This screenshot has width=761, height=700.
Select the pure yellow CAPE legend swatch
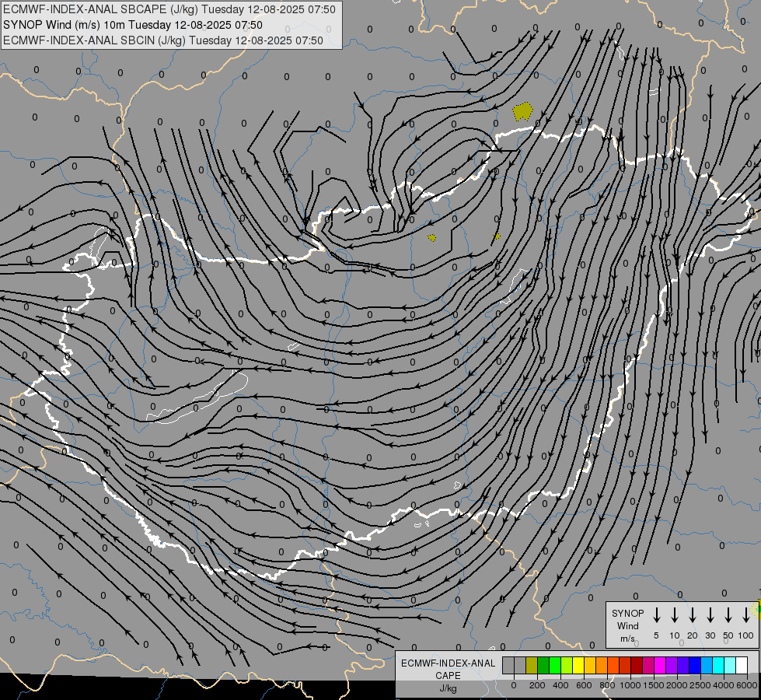[x=578, y=665]
